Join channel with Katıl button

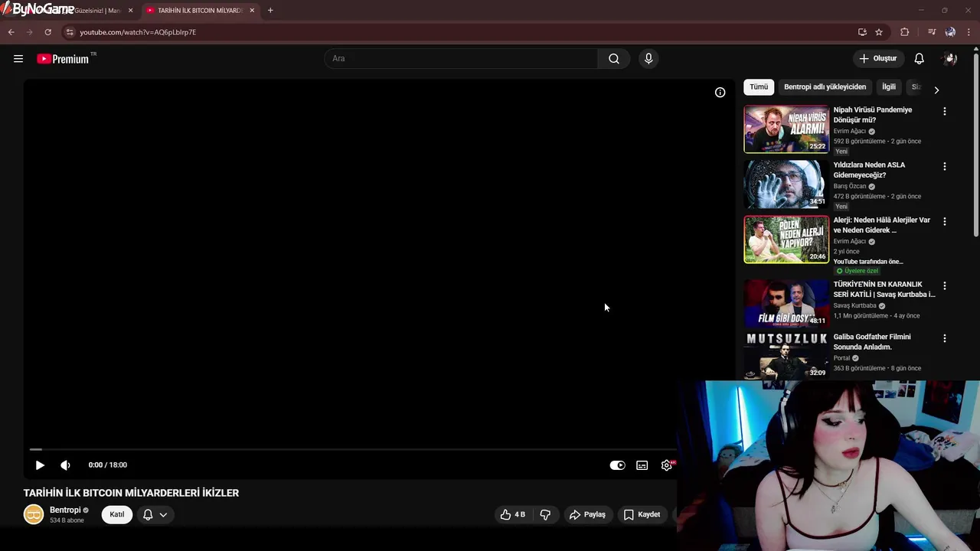coord(117,515)
